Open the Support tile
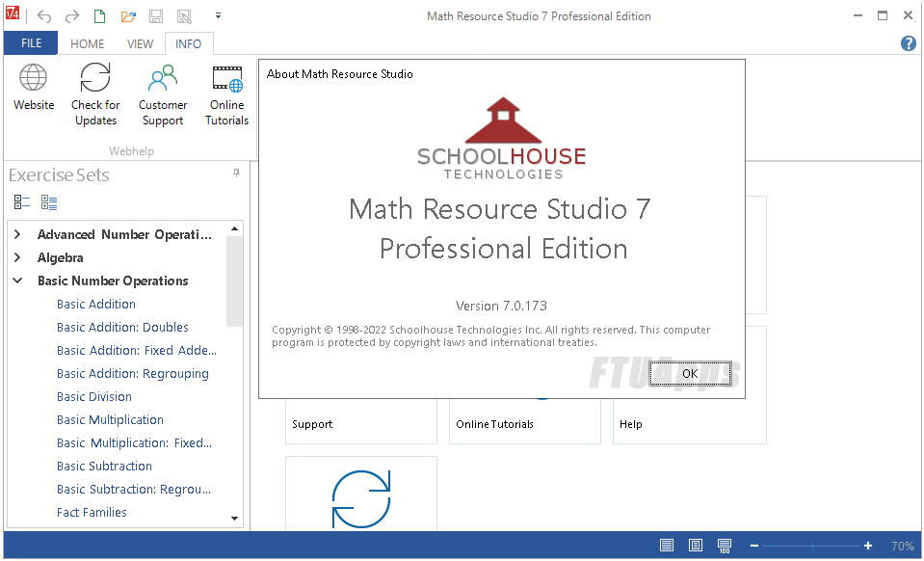Image resolution: width=924 pixels, height=561 pixels. coord(361,421)
